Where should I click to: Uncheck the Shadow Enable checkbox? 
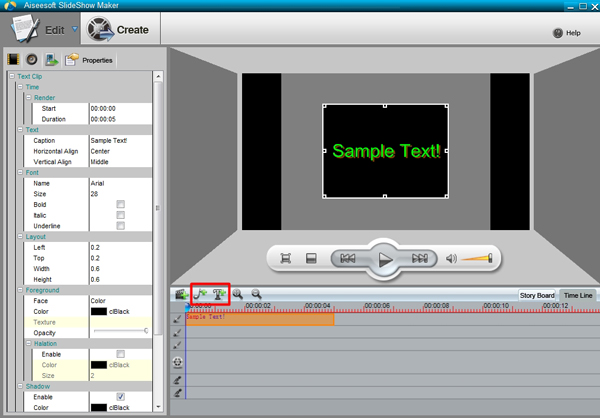point(120,396)
